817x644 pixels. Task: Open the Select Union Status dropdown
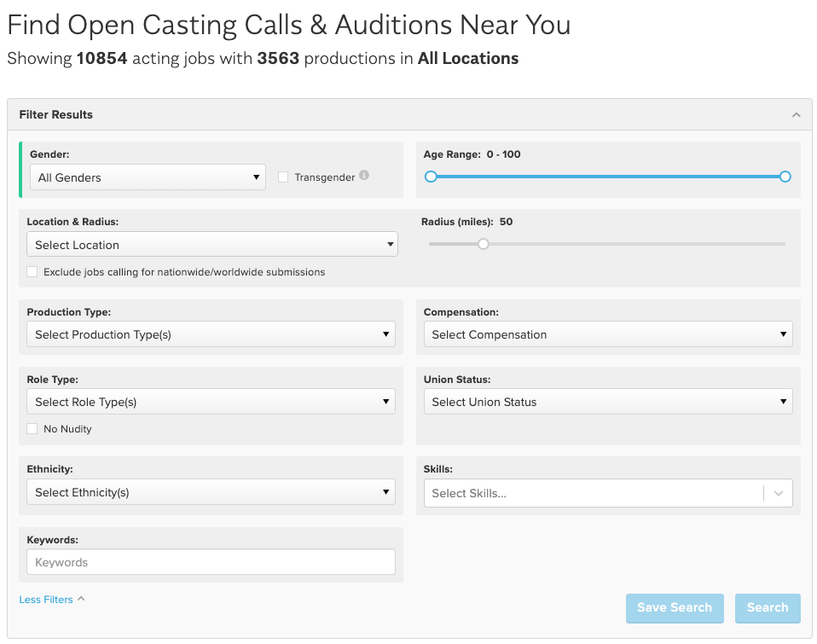click(607, 402)
